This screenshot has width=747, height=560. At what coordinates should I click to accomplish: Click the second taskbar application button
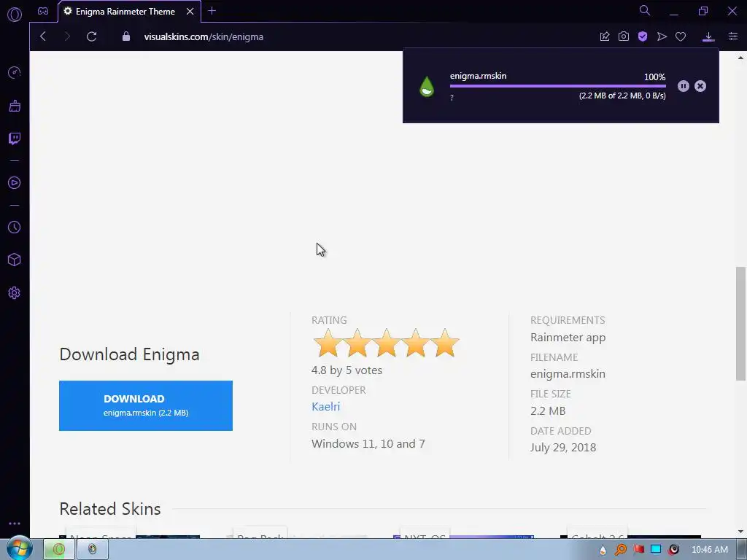(x=92, y=550)
